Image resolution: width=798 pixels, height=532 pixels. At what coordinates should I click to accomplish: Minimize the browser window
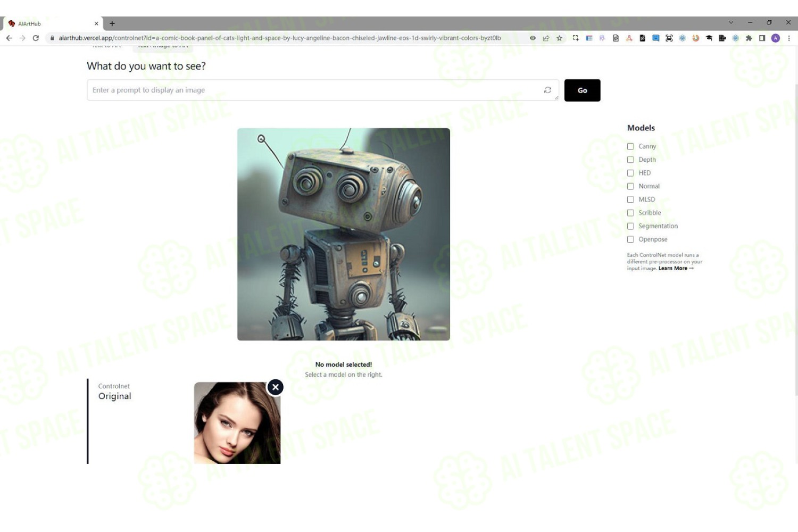click(750, 22)
